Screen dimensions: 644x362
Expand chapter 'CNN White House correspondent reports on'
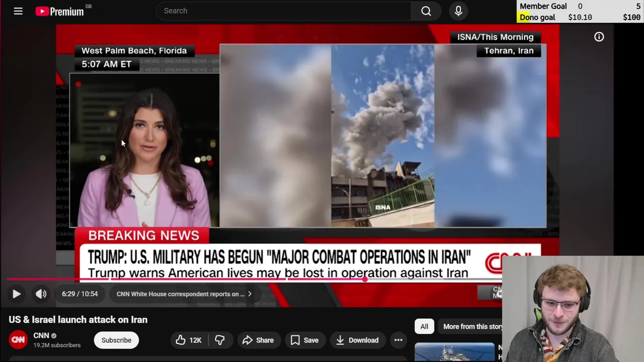coord(184,294)
